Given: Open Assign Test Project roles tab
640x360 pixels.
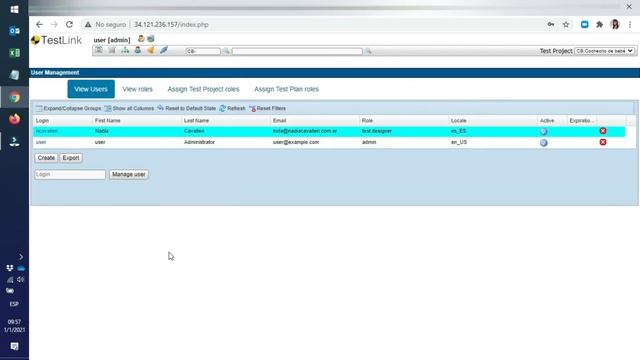Looking at the screenshot, I should [x=203, y=89].
